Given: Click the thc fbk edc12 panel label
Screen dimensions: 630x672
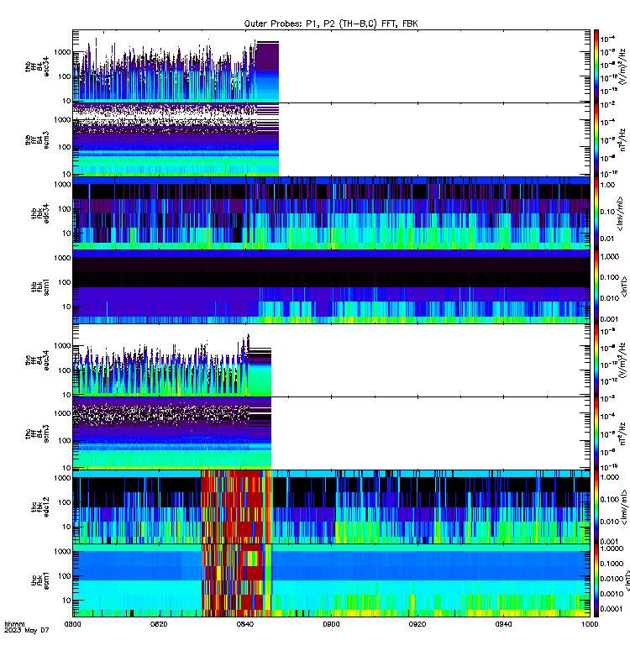Looking at the screenshot, I should [40, 507].
